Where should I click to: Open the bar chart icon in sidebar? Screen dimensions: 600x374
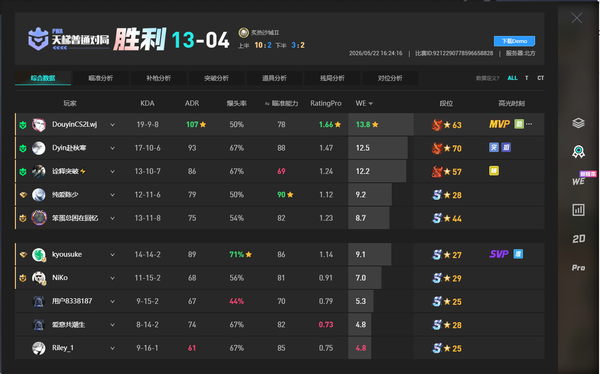[578, 210]
